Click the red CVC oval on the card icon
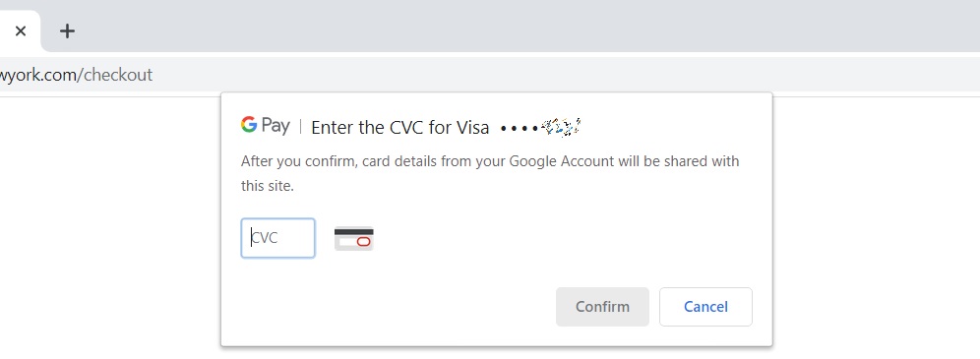 (364, 242)
